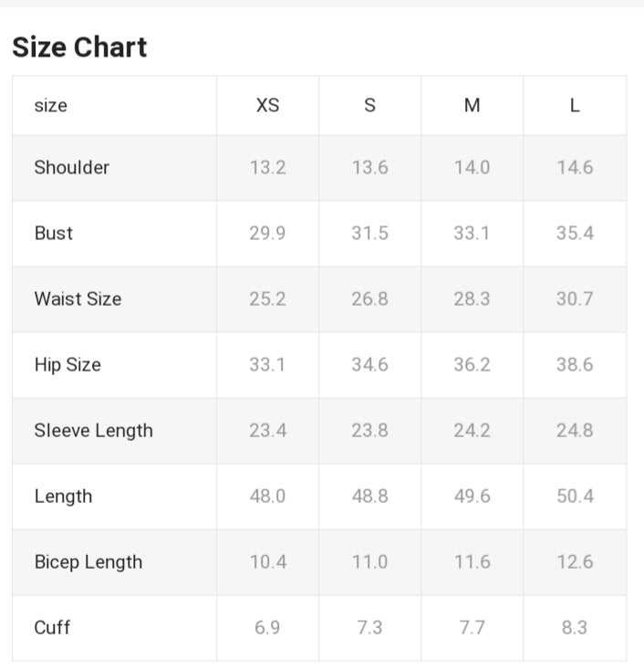The image size is (644, 669).
Task: Click the Bicep Length row label
Action: (88, 562)
